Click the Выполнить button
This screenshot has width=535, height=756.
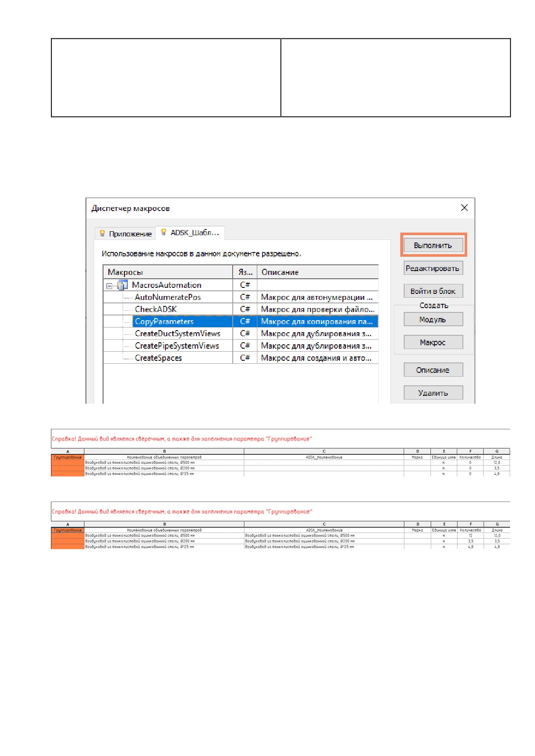[433, 245]
